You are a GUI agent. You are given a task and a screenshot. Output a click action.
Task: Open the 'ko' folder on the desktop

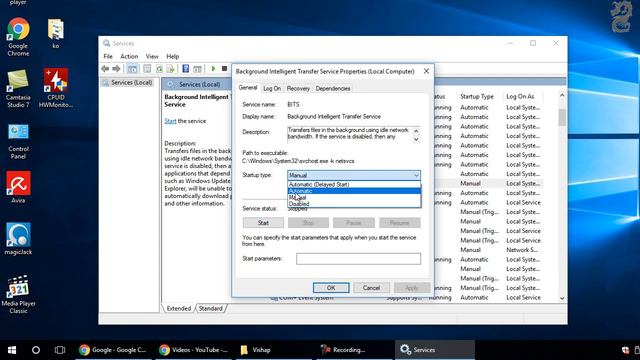tap(56, 33)
